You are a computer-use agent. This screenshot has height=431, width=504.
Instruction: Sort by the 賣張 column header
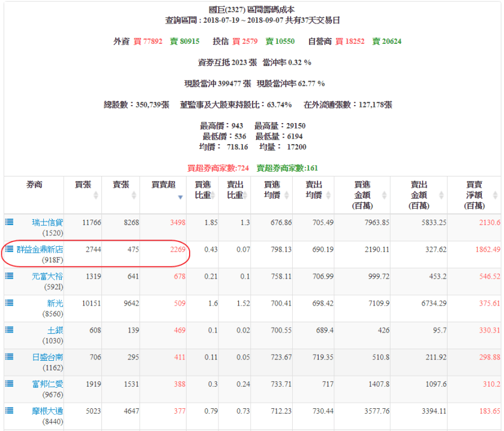tap(121, 189)
